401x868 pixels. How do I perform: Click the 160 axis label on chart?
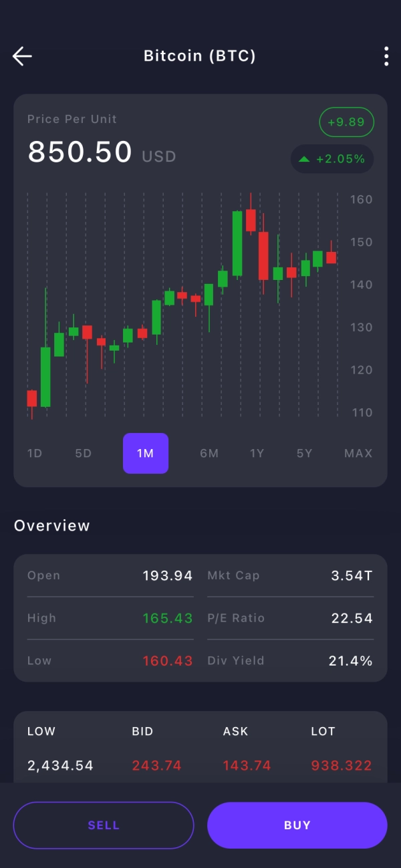coord(362,199)
